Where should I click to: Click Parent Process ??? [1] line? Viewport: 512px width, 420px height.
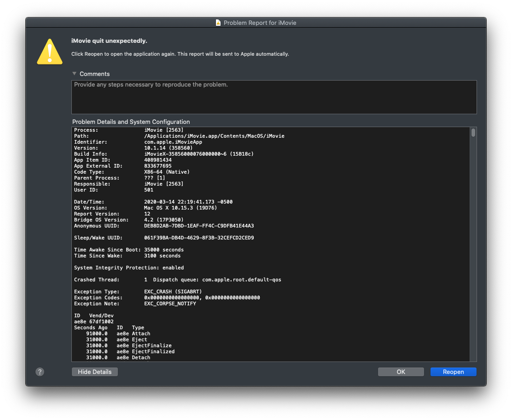pyautogui.click(x=120, y=178)
